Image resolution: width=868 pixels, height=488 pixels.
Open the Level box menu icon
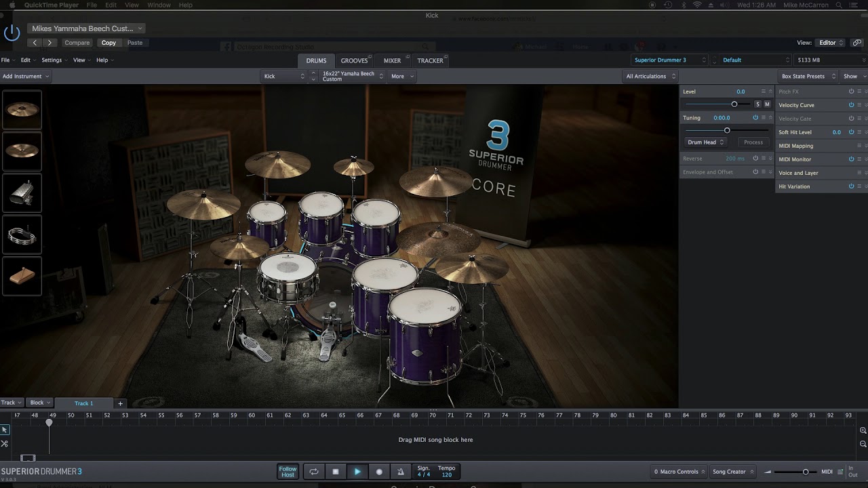pyautogui.click(x=764, y=91)
